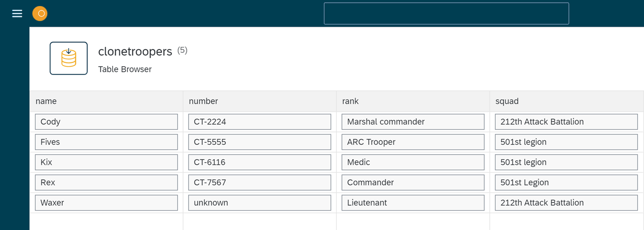Edit the CT-5555 number field

click(259, 142)
